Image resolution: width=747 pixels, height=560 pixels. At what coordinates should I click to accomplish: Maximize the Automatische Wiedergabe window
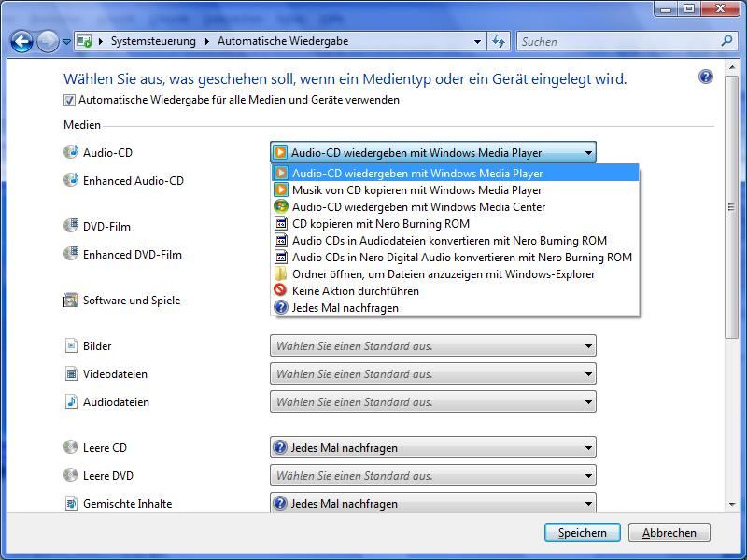click(688, 9)
